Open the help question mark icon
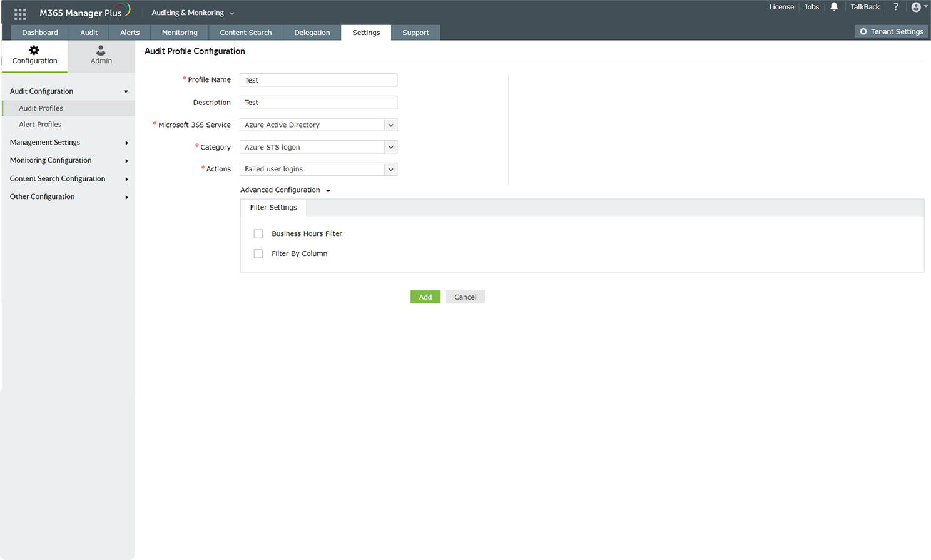This screenshot has width=931, height=560. (x=896, y=7)
